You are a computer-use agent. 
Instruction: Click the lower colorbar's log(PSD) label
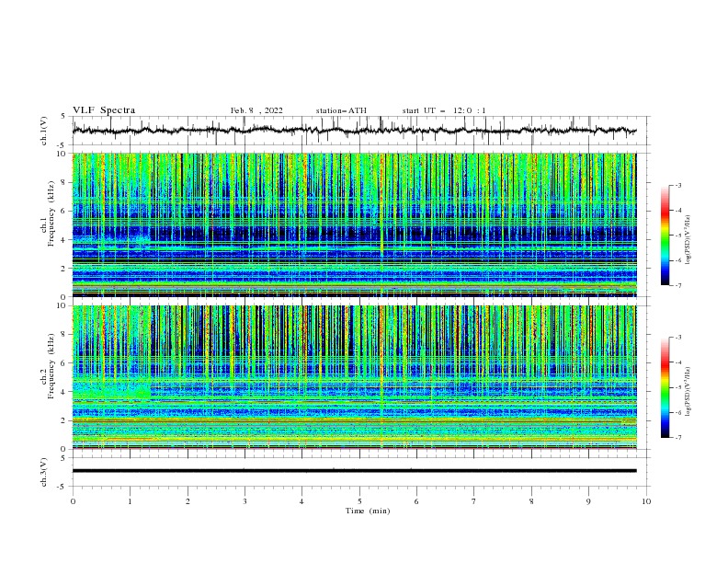pyautogui.click(x=688, y=392)
